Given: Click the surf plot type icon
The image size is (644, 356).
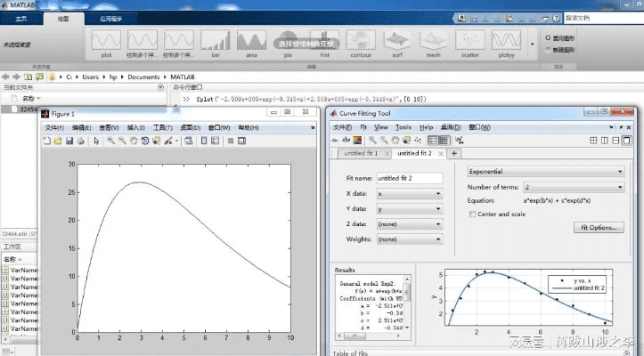Looking at the screenshot, I should coord(397,40).
